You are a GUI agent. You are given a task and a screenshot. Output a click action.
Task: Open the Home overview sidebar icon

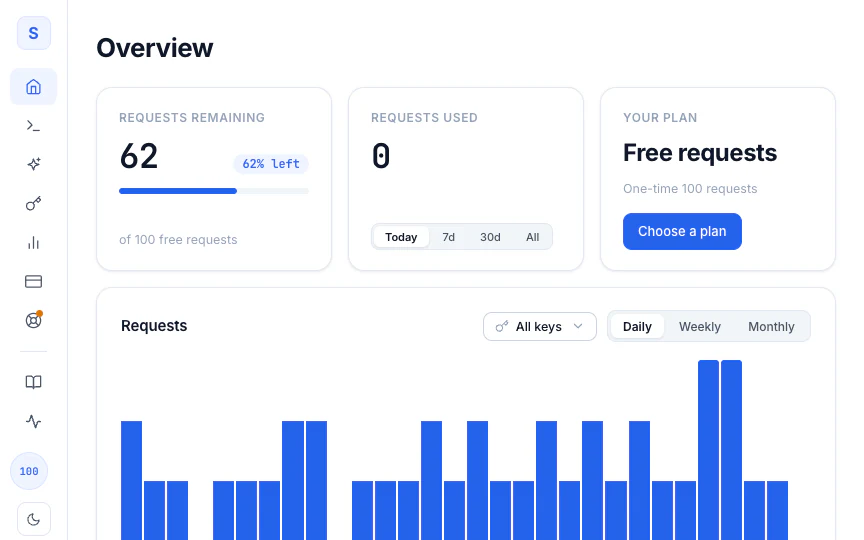coord(34,87)
